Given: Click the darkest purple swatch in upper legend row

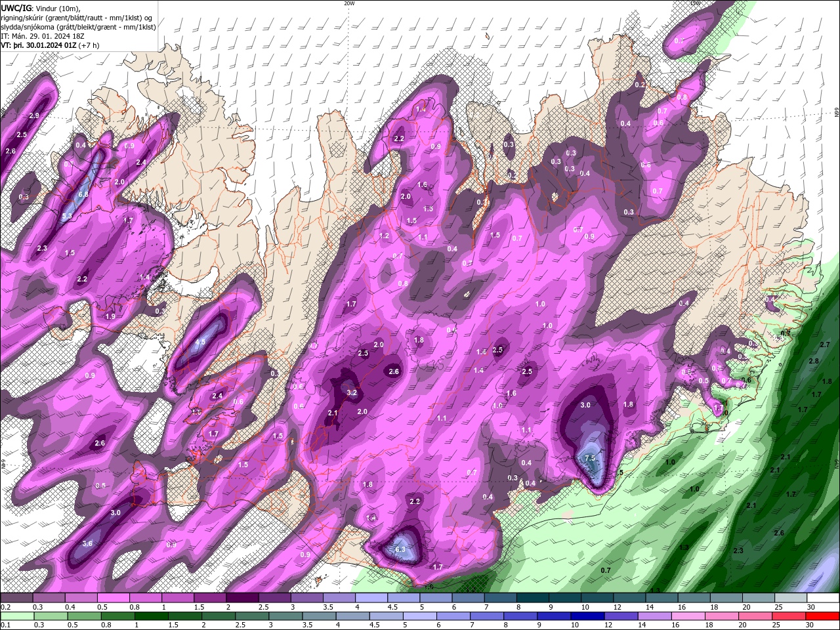Looking at the screenshot, I should click(x=243, y=598).
